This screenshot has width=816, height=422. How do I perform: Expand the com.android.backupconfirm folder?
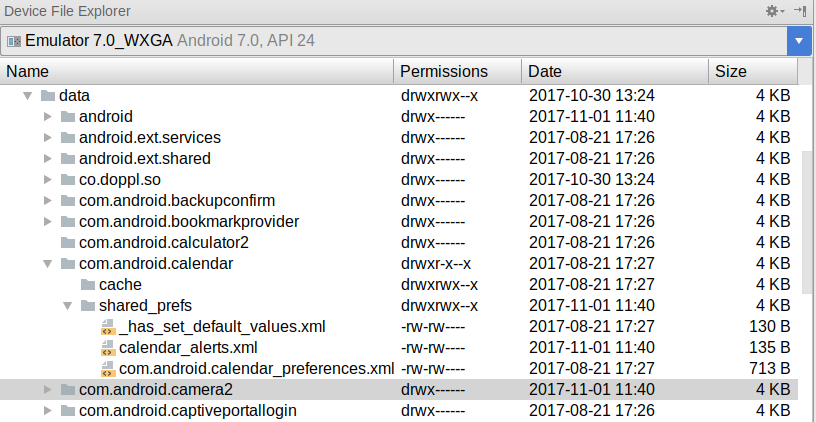coord(47,200)
